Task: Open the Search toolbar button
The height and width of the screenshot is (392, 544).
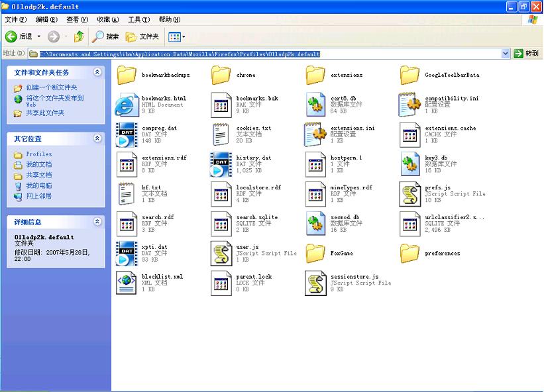Action: [105, 36]
